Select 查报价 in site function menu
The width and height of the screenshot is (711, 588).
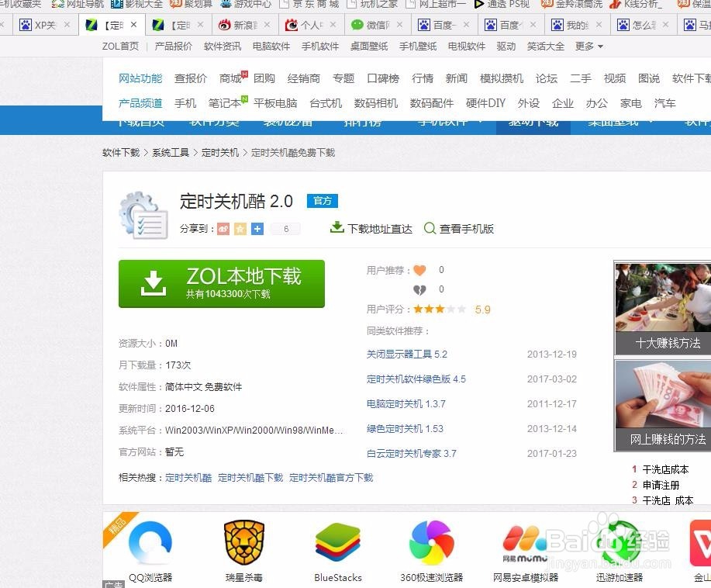tap(191, 78)
